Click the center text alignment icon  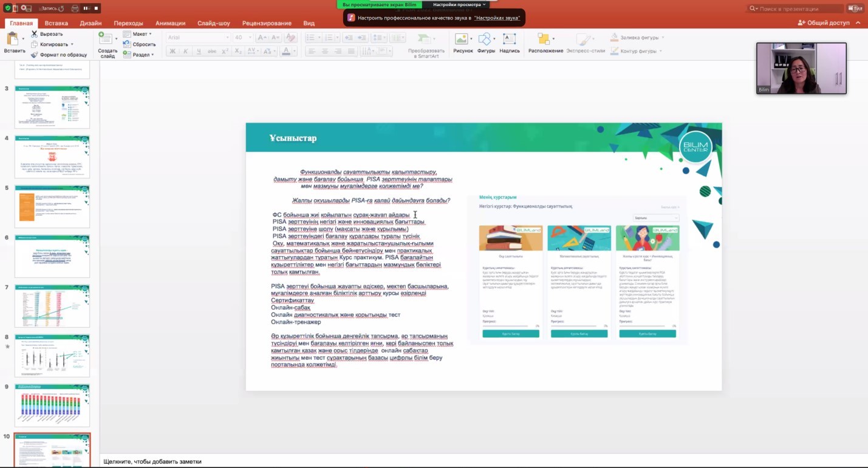pyautogui.click(x=324, y=52)
